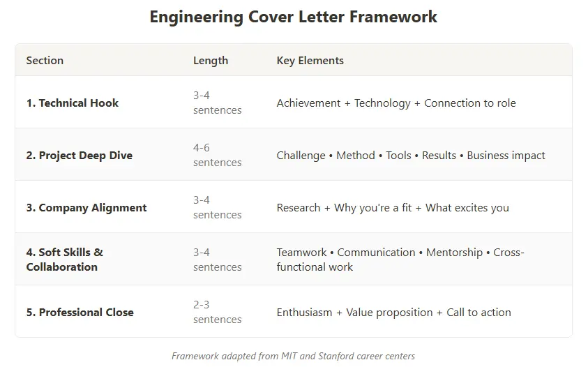Screen dimensions: 588x367
Task: Click the Key Elements column header
Action: (310, 61)
